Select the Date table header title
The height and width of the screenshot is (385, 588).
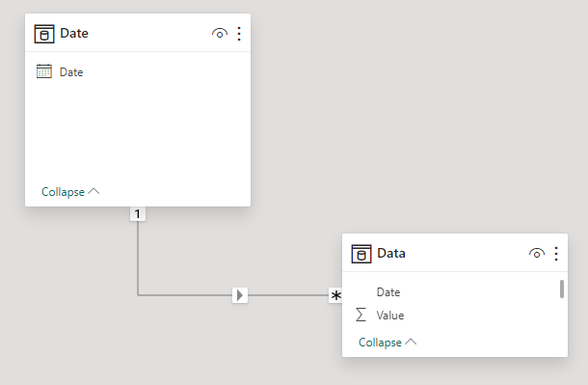(74, 34)
